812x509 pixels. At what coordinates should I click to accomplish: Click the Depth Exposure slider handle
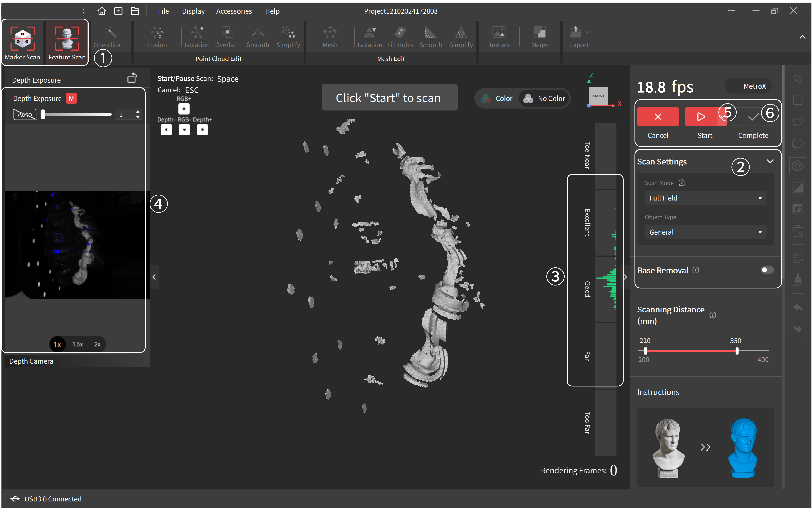tap(43, 115)
